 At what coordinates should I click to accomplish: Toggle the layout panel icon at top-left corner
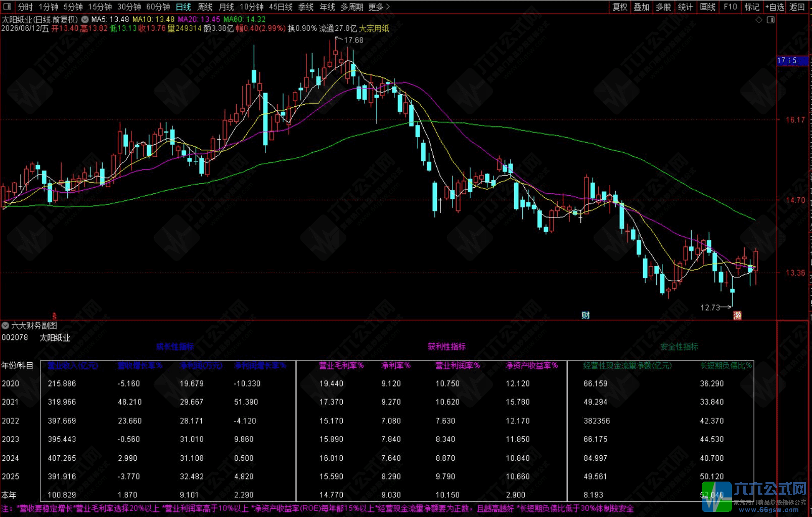click(x=8, y=7)
